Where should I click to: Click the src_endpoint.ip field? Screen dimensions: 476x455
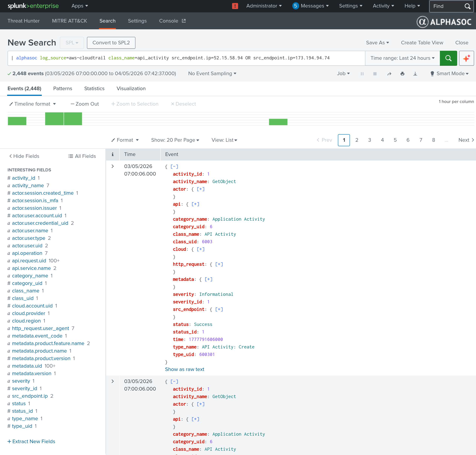tap(30, 396)
